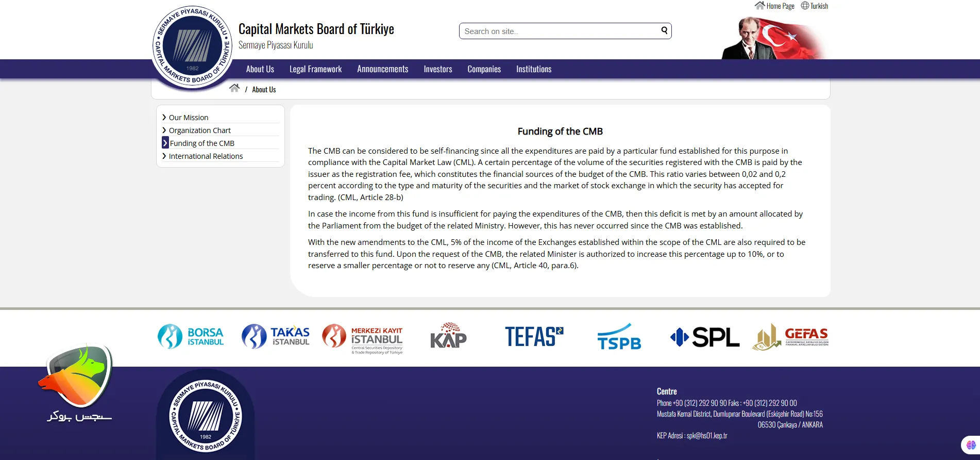The image size is (980, 460).
Task: Open the GEFAS logo link
Action: point(790,337)
